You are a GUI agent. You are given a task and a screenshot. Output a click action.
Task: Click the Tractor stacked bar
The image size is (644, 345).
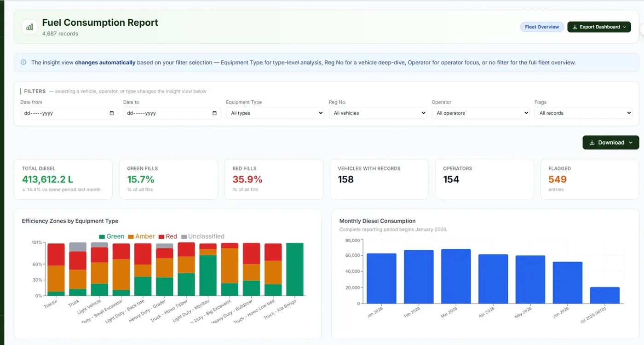56,270
